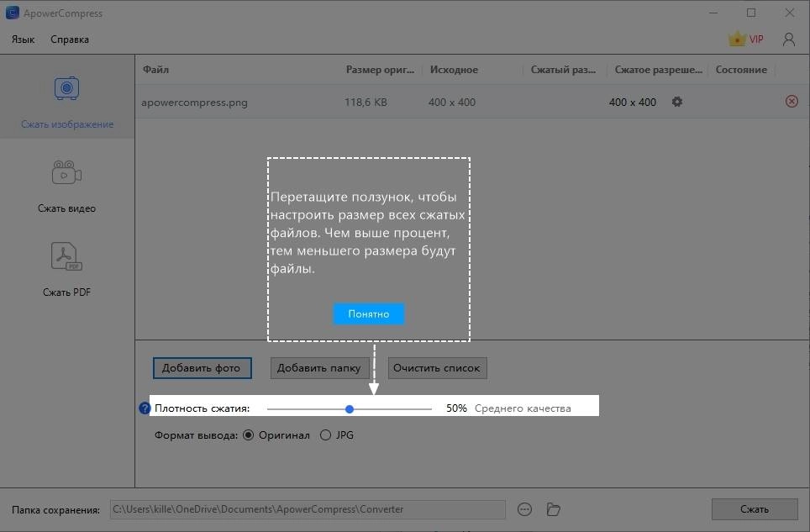Viewport: 810px width, 532px height.
Task: Click the Среднего качества label
Action: pos(523,408)
